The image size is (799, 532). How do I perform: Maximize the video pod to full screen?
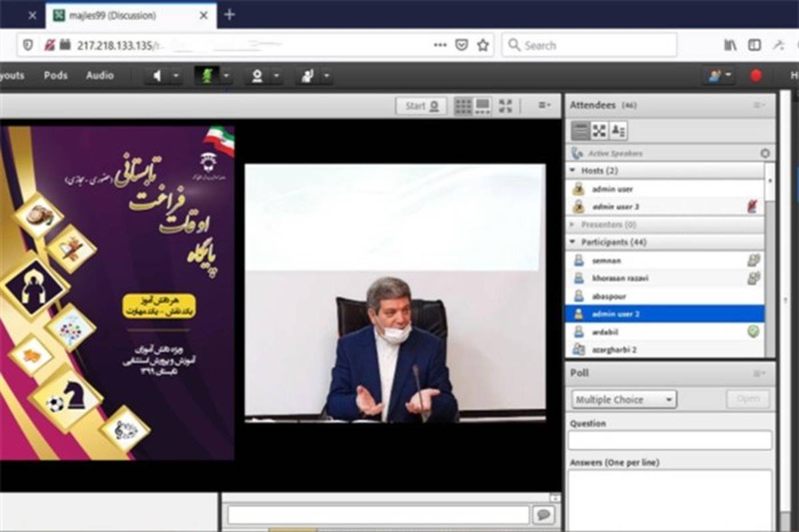point(505,106)
